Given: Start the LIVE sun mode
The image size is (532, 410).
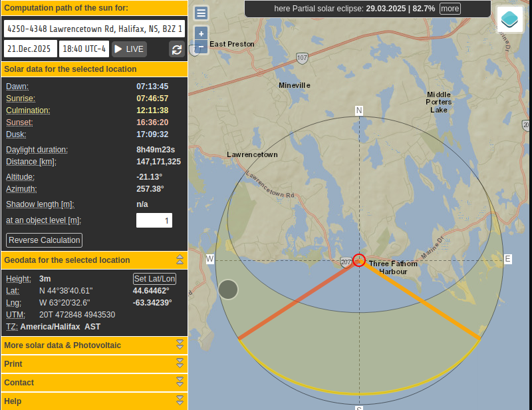Looking at the screenshot, I should [x=129, y=49].
